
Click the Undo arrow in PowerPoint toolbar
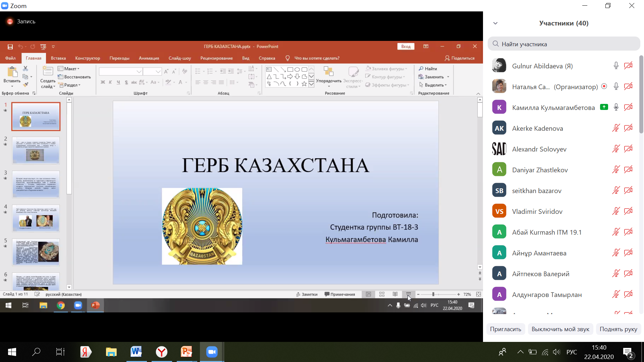(x=20, y=47)
